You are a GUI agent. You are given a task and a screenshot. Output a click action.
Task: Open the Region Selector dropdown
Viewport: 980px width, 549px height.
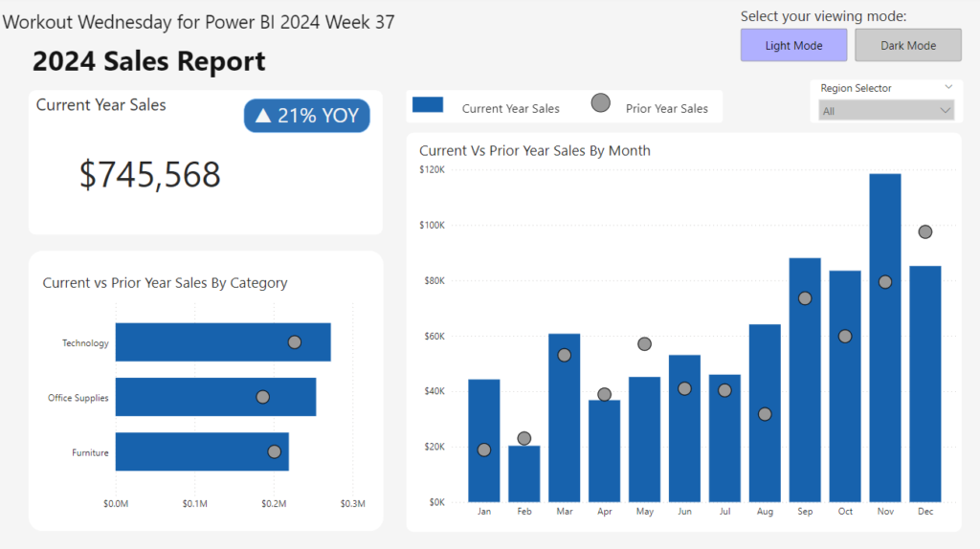coord(886,111)
